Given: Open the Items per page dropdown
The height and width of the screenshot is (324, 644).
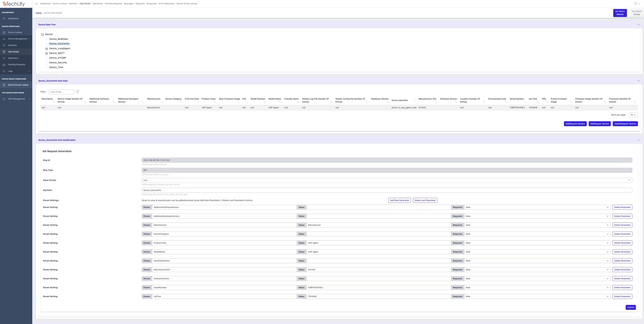Looking at the screenshot, I should point(633,115).
